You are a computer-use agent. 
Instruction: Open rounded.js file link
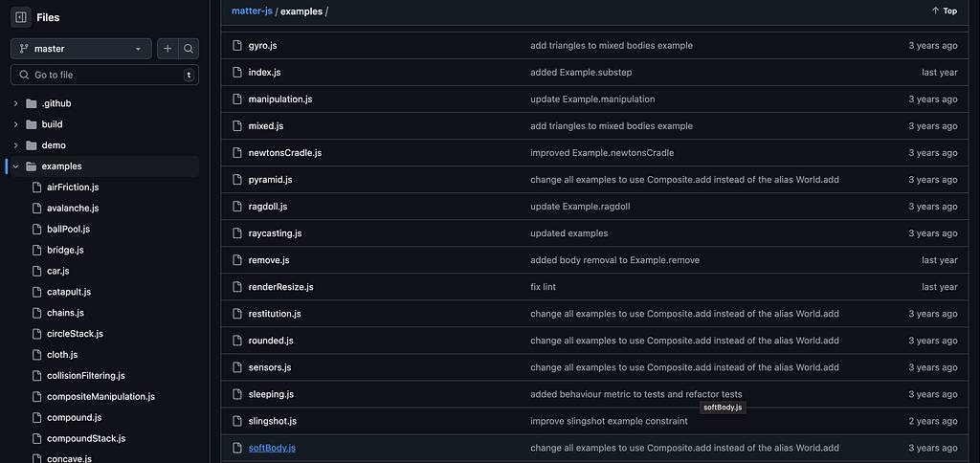[271, 341]
